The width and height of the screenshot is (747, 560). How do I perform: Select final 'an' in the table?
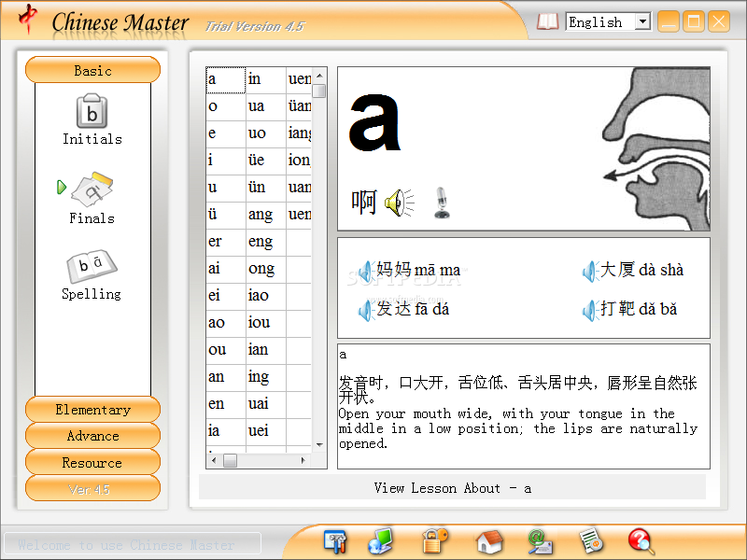[x=226, y=378]
